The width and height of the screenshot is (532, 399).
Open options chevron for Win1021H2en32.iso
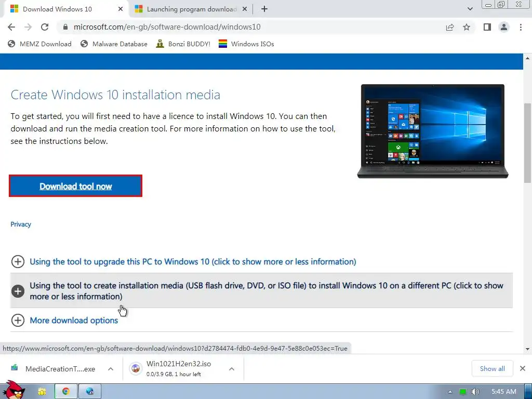coord(232,369)
